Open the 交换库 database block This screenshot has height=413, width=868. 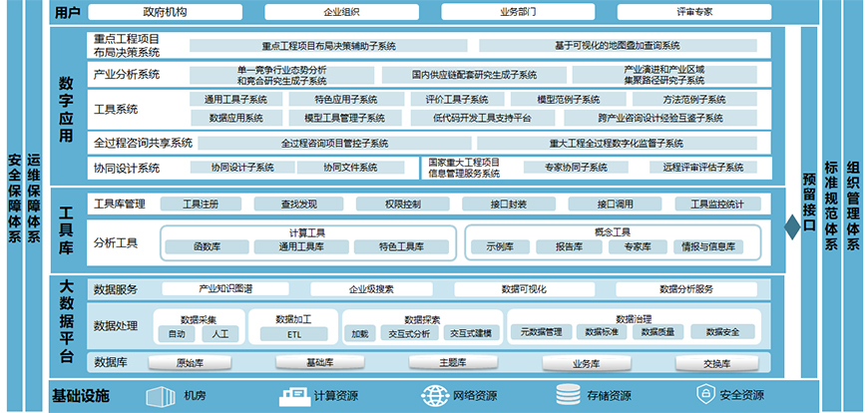point(716,362)
